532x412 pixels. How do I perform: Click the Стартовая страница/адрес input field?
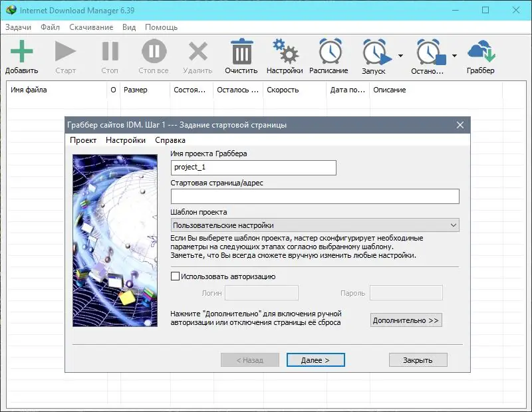pos(316,196)
